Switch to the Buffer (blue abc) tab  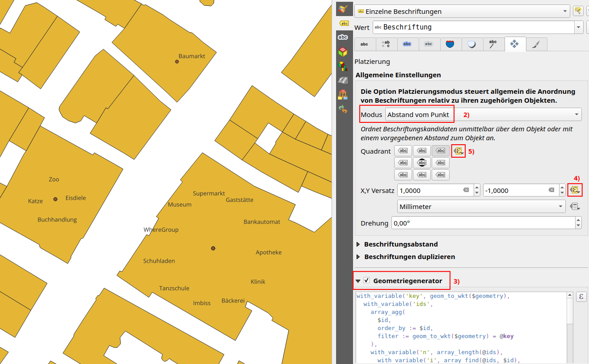pos(407,44)
